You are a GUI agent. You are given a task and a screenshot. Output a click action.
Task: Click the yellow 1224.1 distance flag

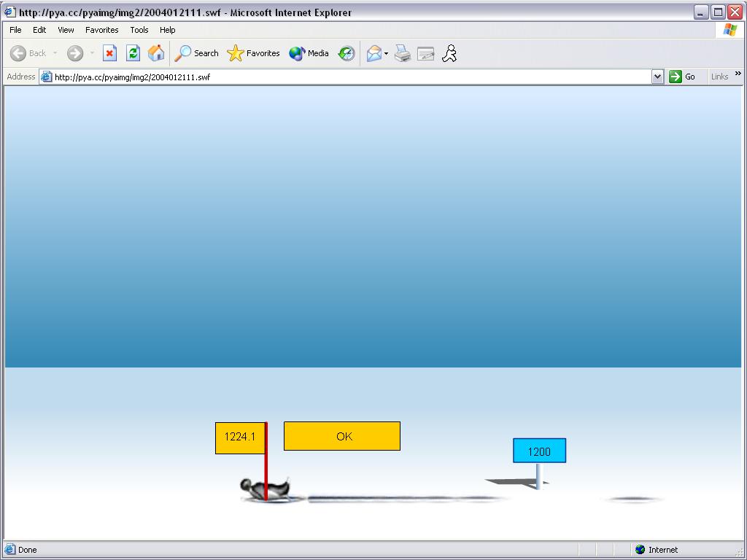(x=239, y=437)
